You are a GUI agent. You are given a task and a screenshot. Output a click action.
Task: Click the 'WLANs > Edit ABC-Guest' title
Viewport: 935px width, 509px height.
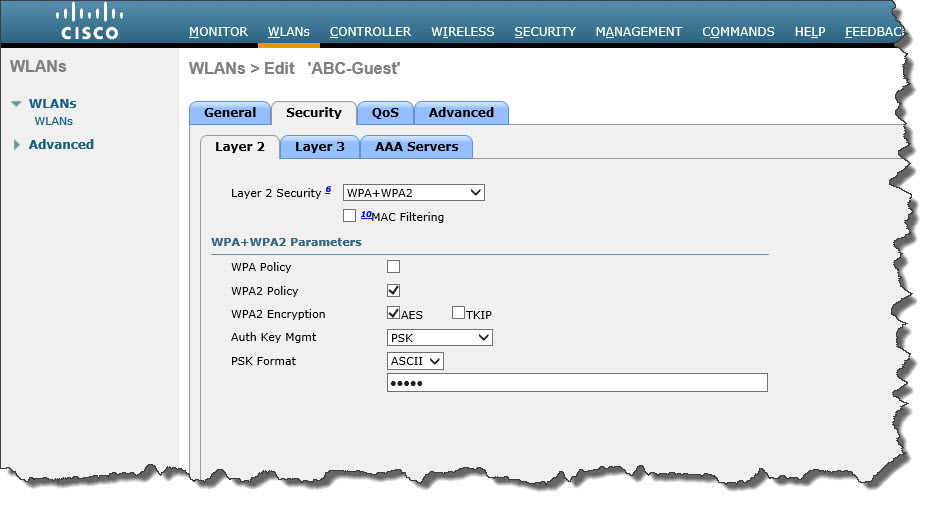[x=295, y=69]
